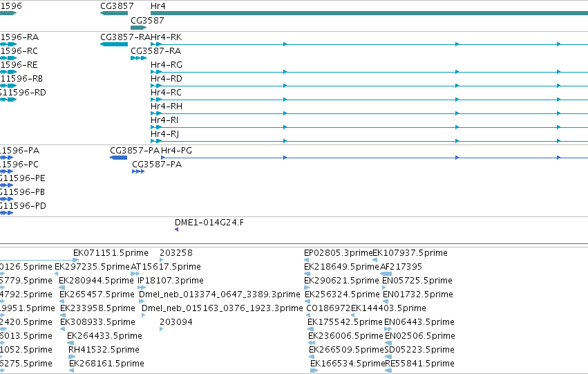The height and width of the screenshot is (374, 588).
Task: Select the EP02805.3prime EST glyph
Action: pyautogui.click(x=306, y=260)
